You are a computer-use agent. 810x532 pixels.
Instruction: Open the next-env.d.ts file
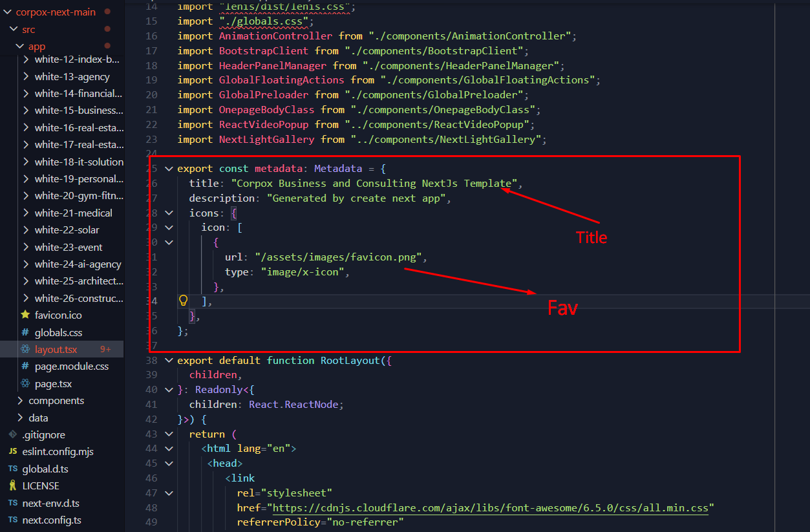[x=50, y=503]
